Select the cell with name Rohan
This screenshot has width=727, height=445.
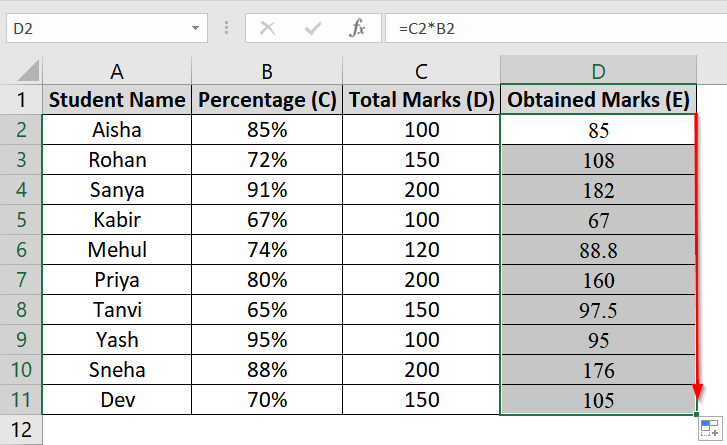pos(117,159)
